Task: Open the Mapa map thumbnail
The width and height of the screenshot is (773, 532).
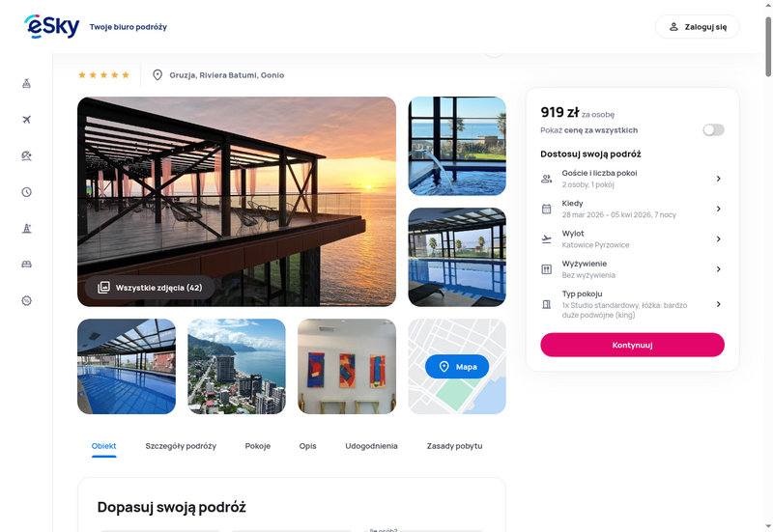Action: [x=457, y=367]
